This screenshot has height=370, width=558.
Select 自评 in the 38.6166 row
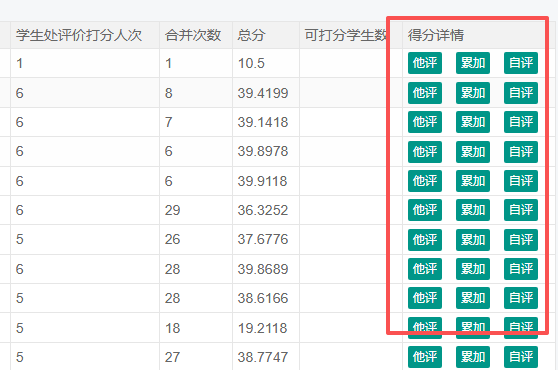(521, 298)
